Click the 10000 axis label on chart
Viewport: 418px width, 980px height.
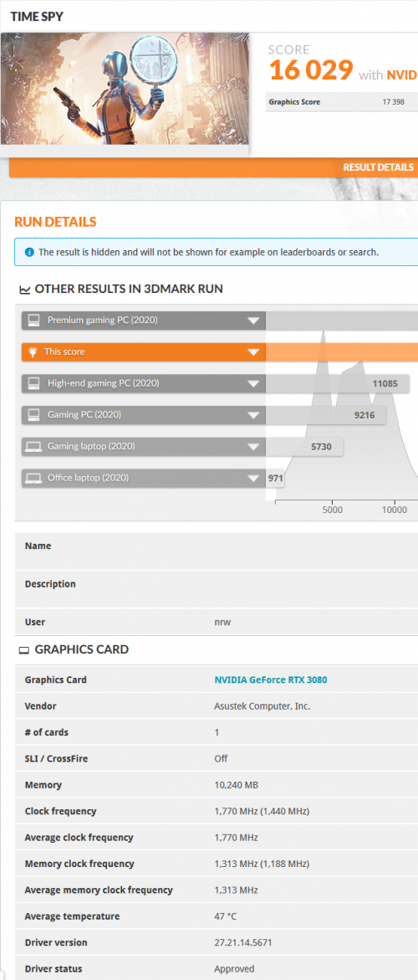pos(395,510)
